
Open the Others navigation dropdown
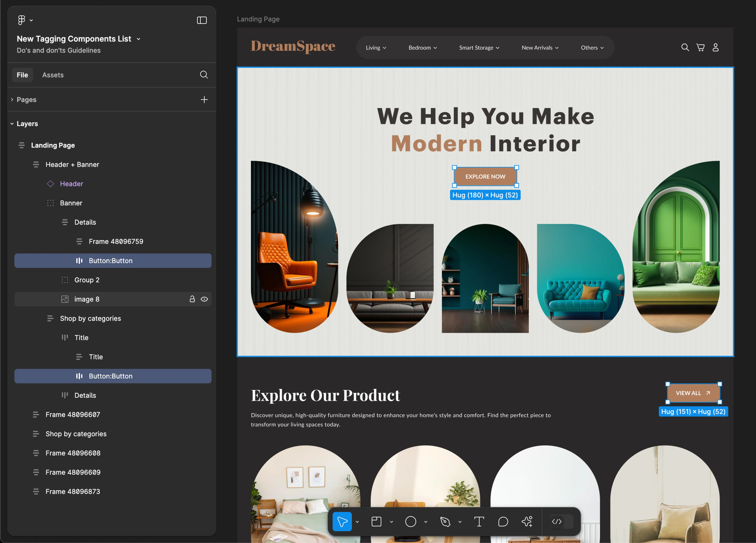[x=592, y=48]
